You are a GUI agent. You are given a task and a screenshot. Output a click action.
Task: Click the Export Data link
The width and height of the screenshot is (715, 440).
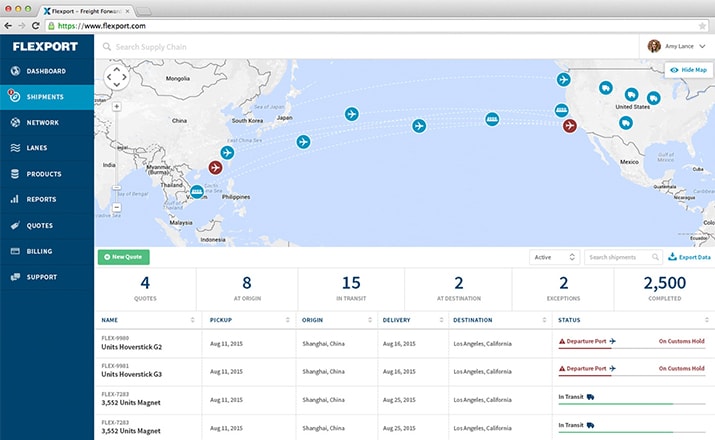(689, 257)
